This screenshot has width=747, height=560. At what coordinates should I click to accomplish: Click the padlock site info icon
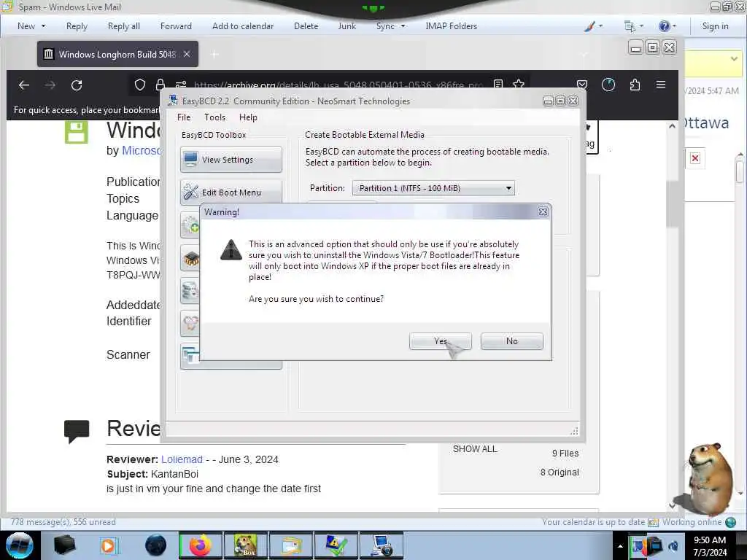160,85
